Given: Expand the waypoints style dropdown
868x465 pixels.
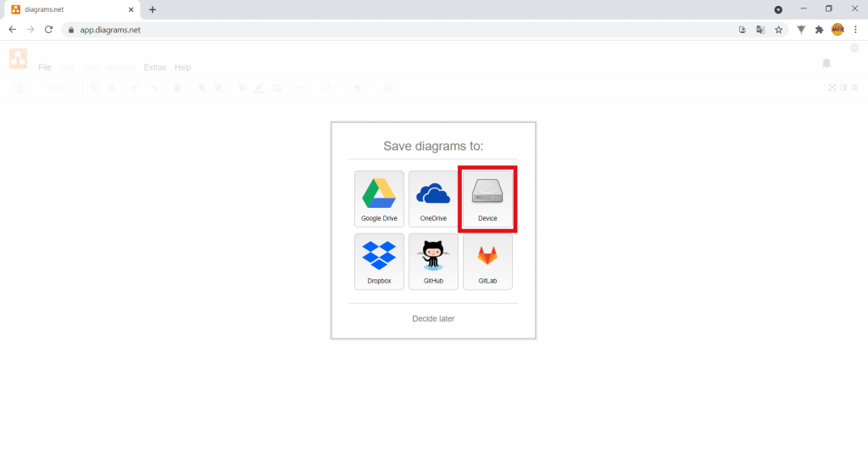Looking at the screenshot, I should coord(329,87).
